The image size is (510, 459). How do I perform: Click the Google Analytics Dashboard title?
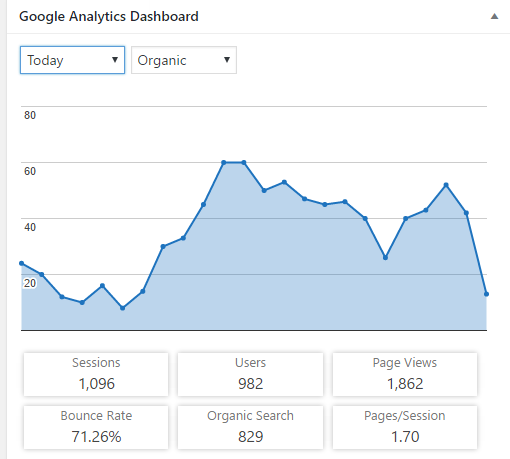pyautogui.click(x=109, y=16)
